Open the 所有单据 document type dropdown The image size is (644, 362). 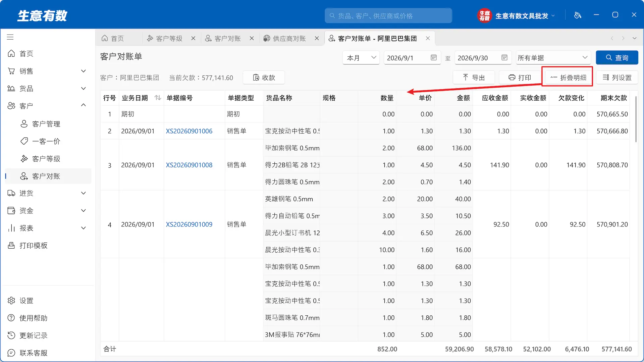553,58
